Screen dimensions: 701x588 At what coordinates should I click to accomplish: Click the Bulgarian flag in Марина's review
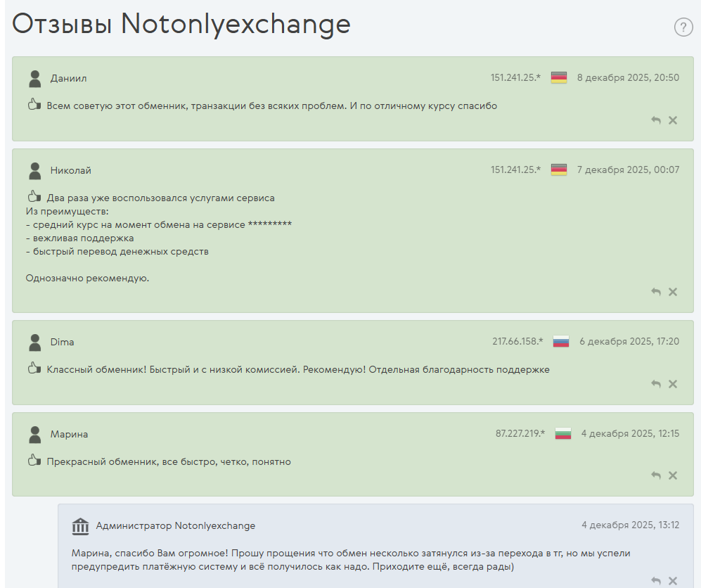pyautogui.click(x=563, y=434)
